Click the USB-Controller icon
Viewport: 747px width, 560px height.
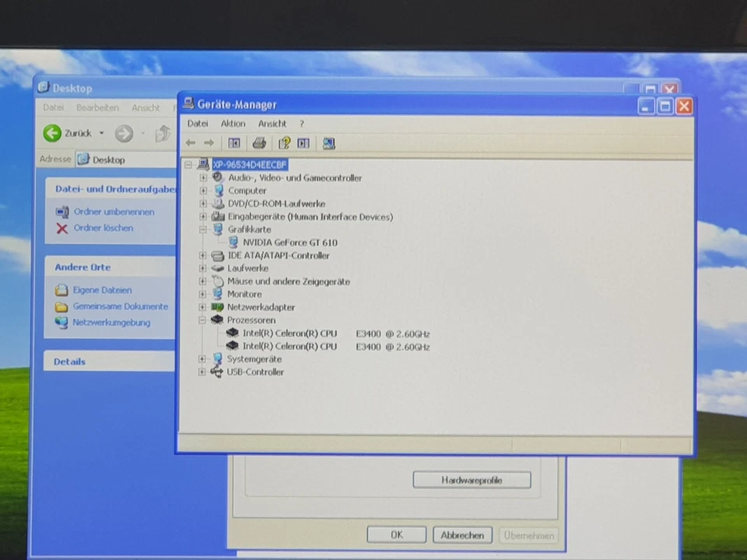point(217,372)
